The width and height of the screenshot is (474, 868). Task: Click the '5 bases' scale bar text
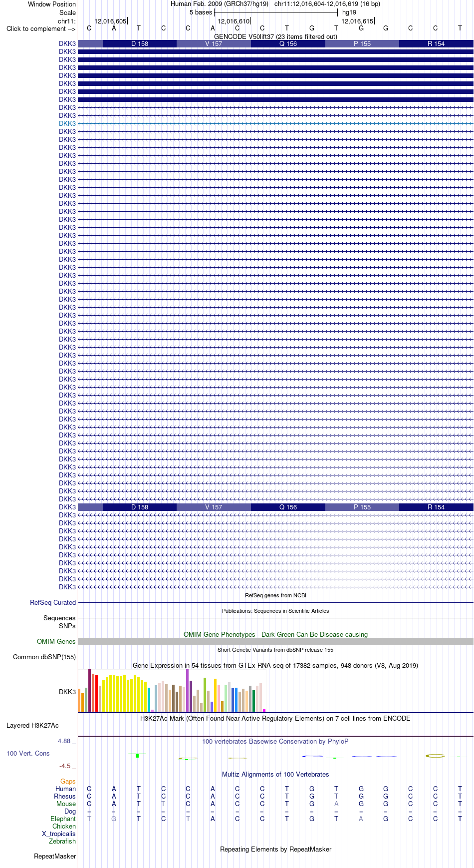pos(201,12)
